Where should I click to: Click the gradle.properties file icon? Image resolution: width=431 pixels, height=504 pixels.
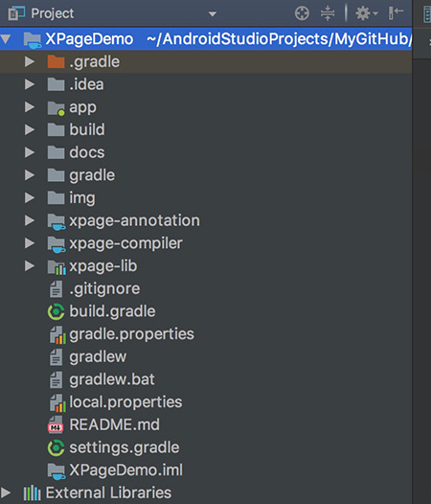(57, 335)
